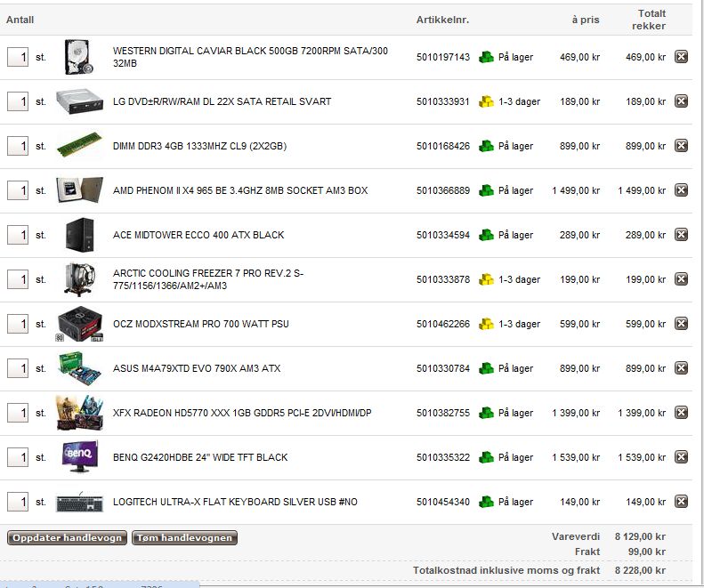Open LG DVD±R/RW/RAM DL 22X product link

pyautogui.click(x=222, y=101)
